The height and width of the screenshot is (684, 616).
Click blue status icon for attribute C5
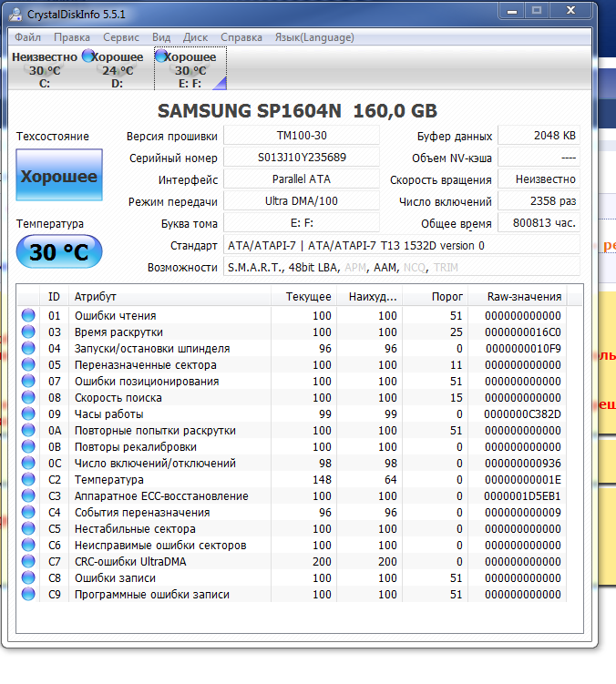coord(28,529)
